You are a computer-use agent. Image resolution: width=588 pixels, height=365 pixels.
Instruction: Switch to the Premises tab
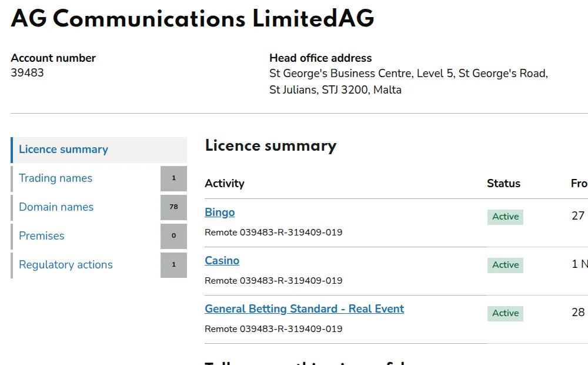point(42,236)
